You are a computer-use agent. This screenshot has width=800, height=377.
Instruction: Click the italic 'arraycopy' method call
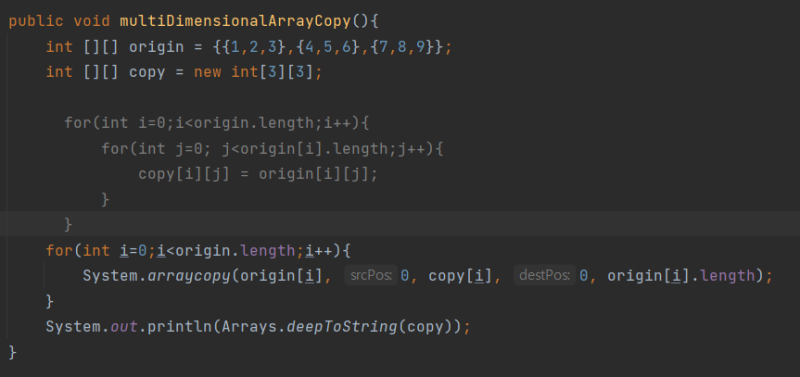tap(189, 276)
